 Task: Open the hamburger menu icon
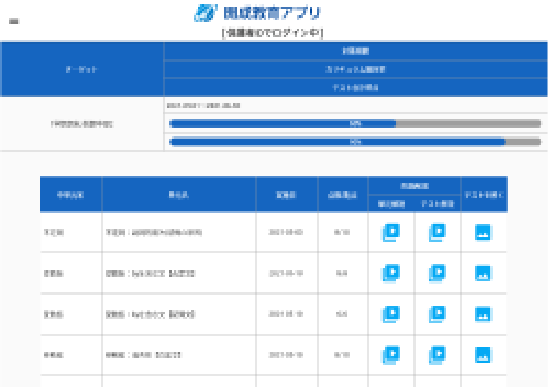[14, 21]
